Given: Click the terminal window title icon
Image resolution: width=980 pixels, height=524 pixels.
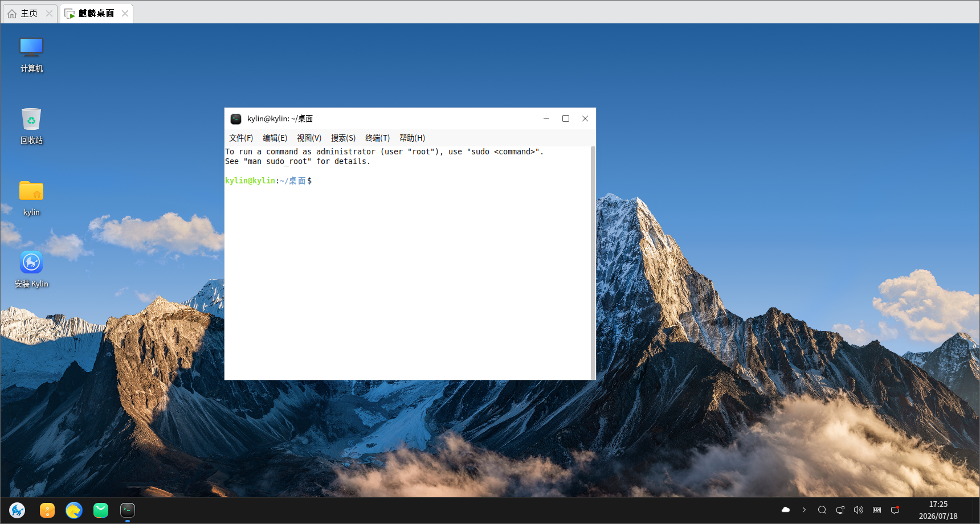Looking at the screenshot, I should tap(236, 118).
